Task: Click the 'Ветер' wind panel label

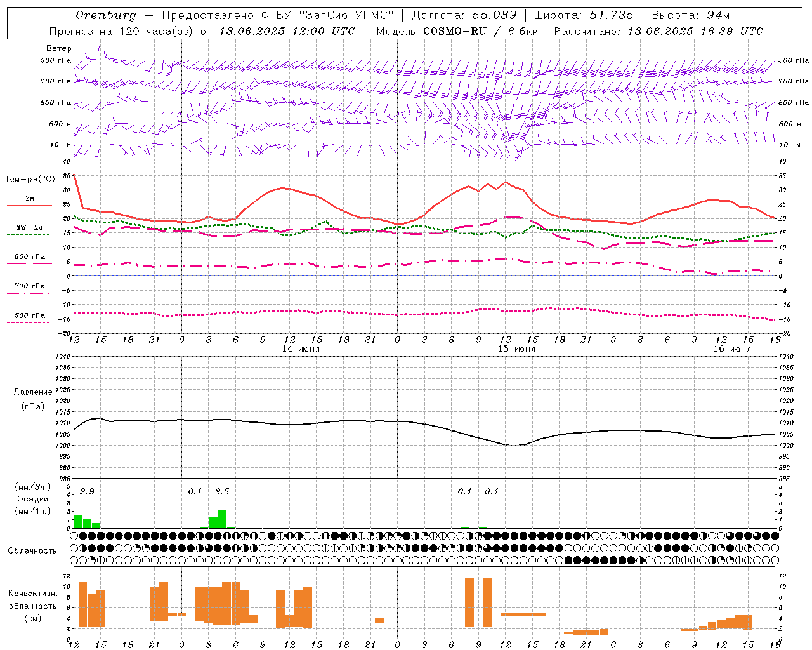Action: tap(59, 48)
